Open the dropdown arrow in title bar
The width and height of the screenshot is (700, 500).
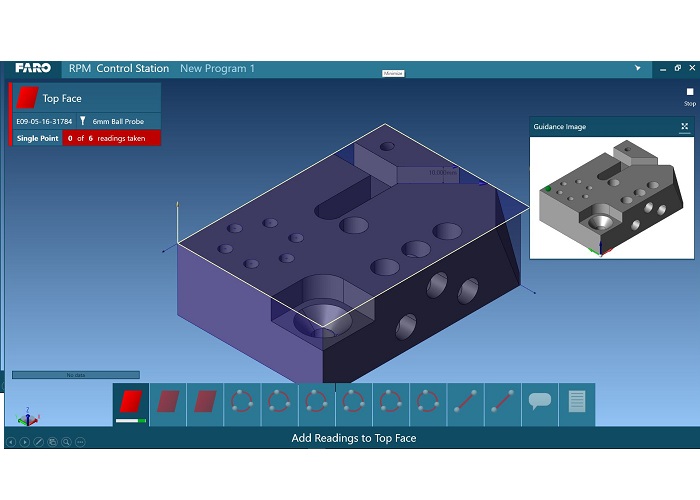point(638,68)
